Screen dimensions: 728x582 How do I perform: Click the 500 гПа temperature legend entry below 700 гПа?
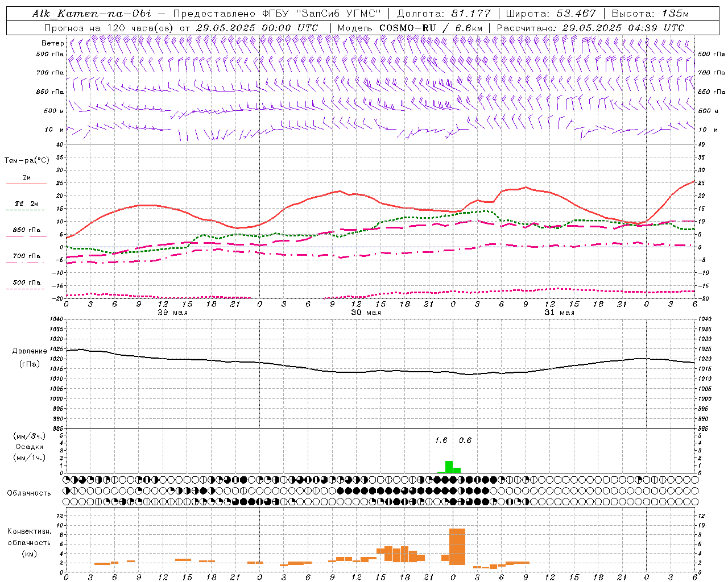coord(26,284)
